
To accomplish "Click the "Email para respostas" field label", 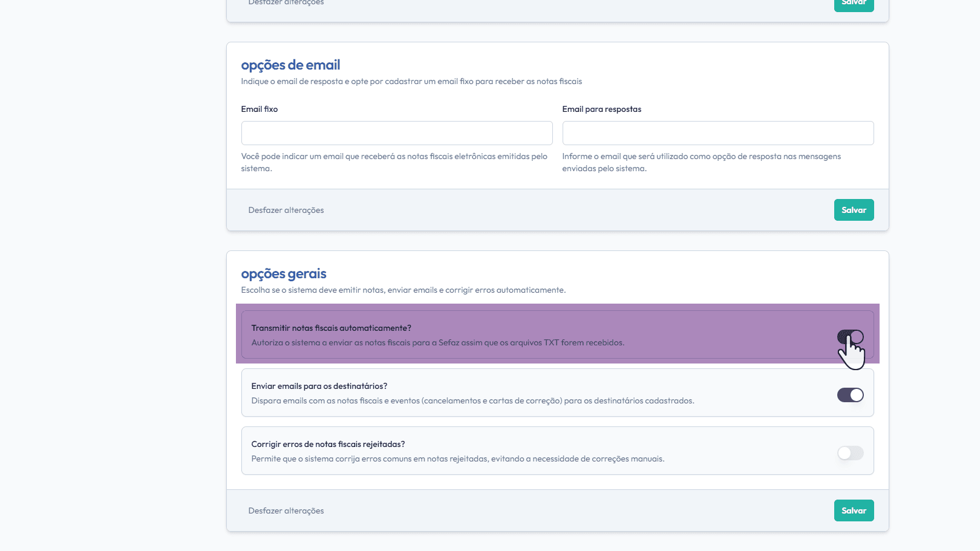I will [x=601, y=109].
